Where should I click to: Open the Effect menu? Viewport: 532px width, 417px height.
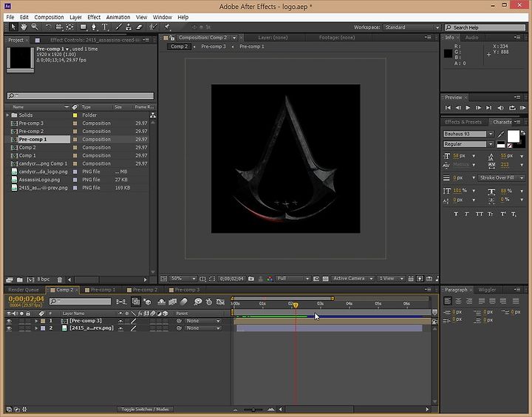click(94, 17)
